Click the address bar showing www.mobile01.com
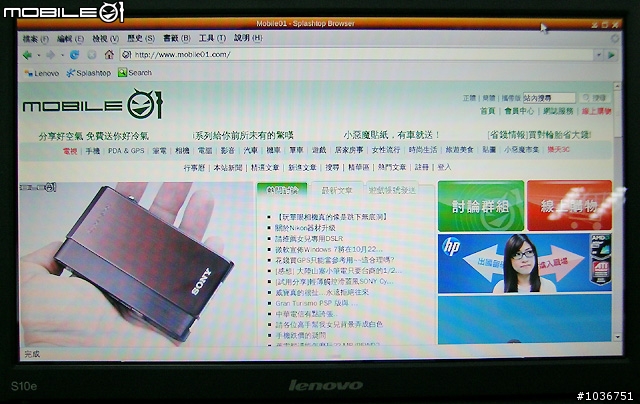 pyautogui.click(x=357, y=55)
